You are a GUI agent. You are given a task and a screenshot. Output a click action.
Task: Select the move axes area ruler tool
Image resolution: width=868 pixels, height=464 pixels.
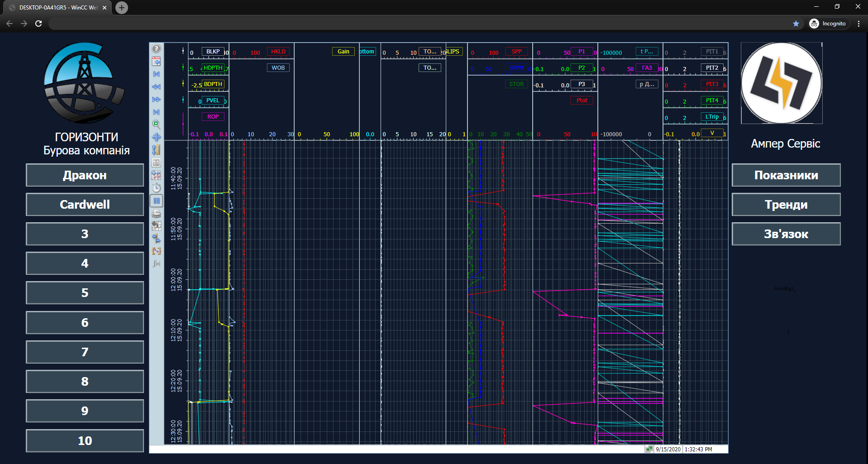156,149
